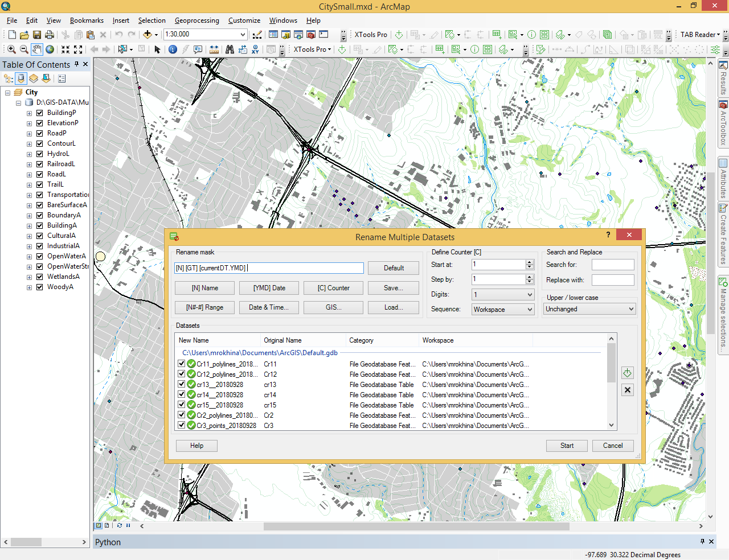Open the Customize menu
This screenshot has height=560, width=729.
tap(244, 20)
